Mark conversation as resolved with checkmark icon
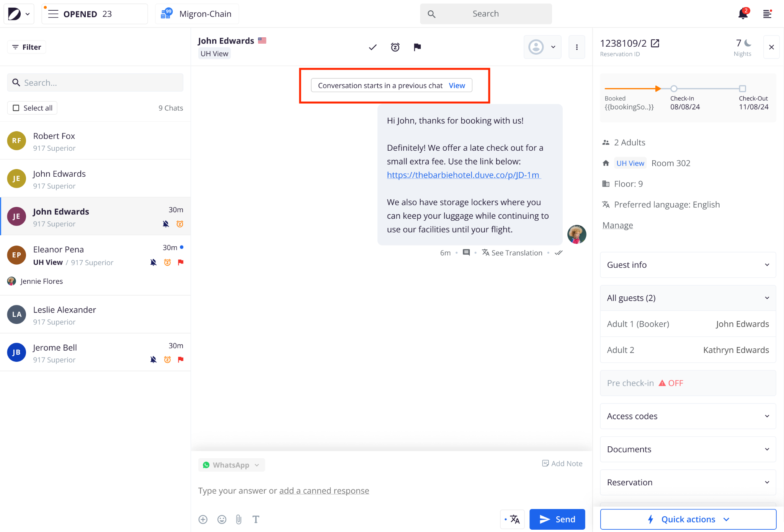 pos(372,47)
